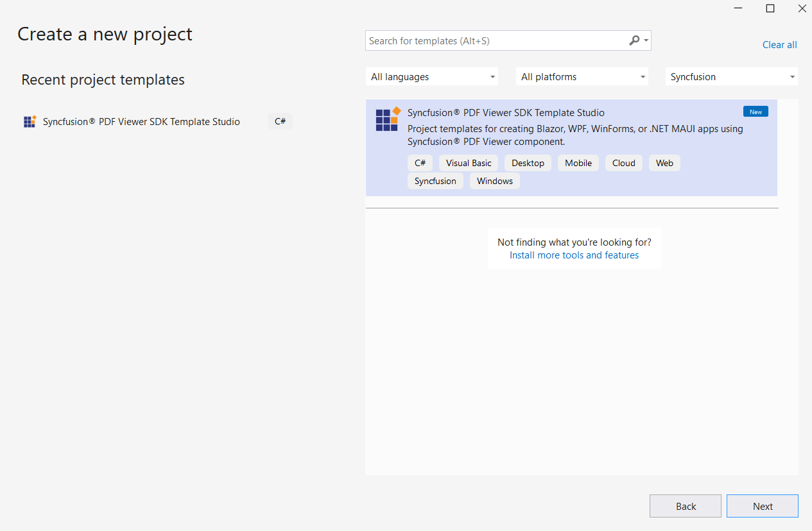Screen dimensions: 812x531
Task: Open the Syncfusion project type dropdown
Action: (731, 77)
